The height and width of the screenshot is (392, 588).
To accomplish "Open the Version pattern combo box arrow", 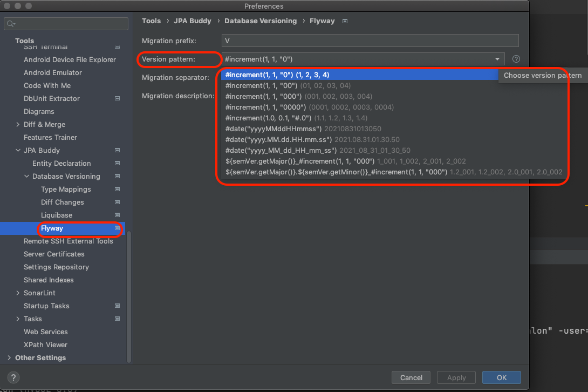I will click(497, 59).
